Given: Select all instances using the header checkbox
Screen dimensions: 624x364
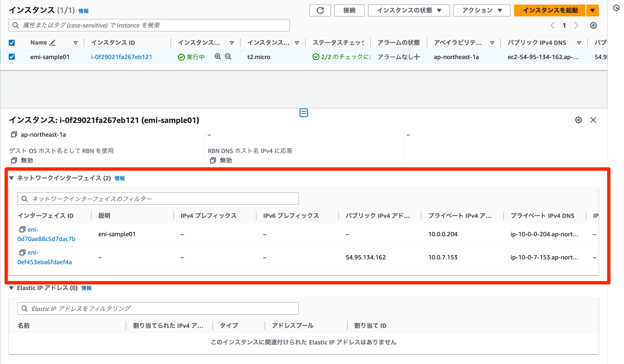Looking at the screenshot, I should (x=12, y=42).
